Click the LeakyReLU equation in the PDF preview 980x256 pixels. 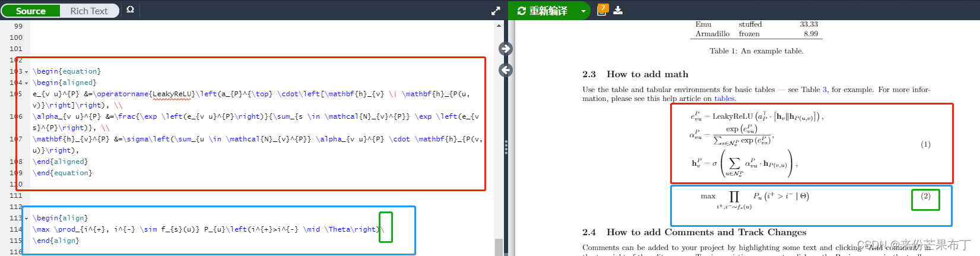tap(757, 116)
